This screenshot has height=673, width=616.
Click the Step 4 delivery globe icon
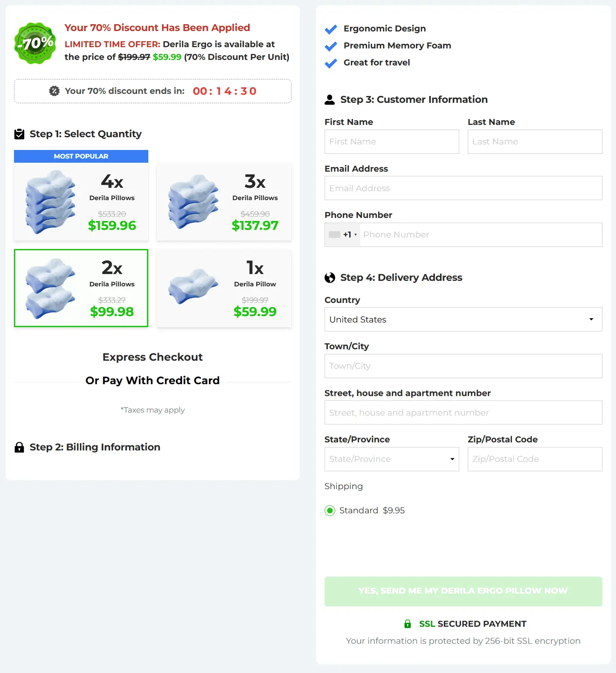(330, 277)
